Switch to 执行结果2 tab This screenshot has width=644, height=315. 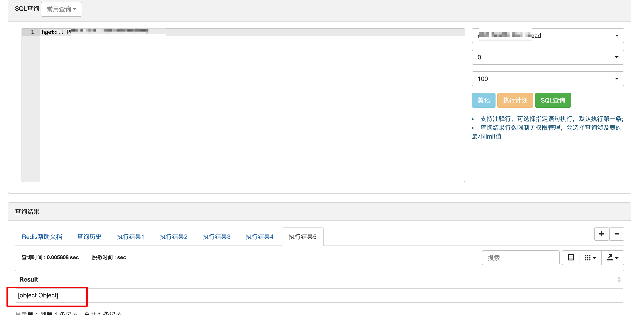(x=174, y=237)
